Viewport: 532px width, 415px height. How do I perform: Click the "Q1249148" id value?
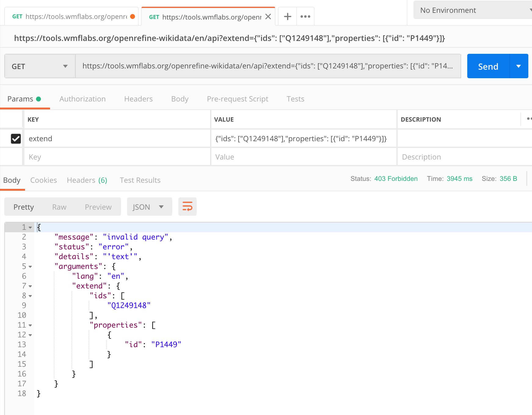[129, 306]
